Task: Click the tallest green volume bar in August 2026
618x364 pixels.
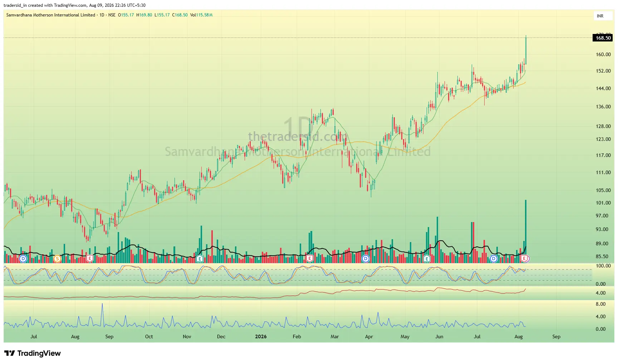Action: click(526, 231)
